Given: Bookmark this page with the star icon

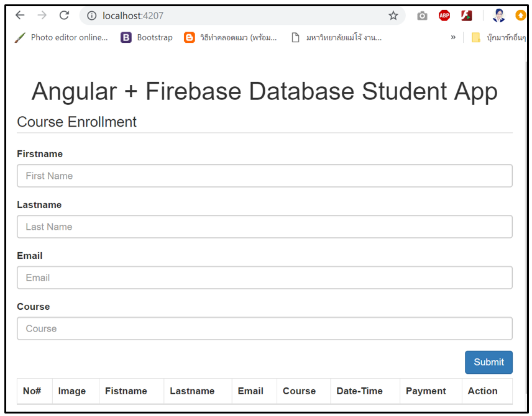Looking at the screenshot, I should coord(393,16).
